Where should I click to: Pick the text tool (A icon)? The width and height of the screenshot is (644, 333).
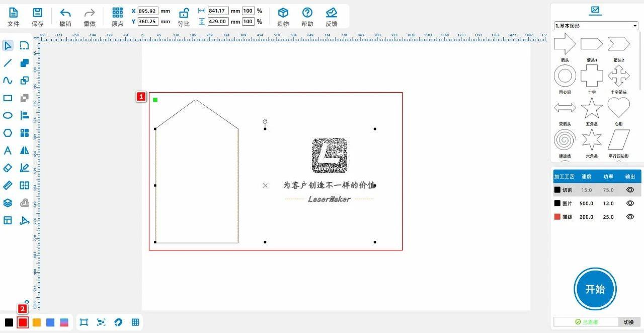pyautogui.click(x=8, y=151)
